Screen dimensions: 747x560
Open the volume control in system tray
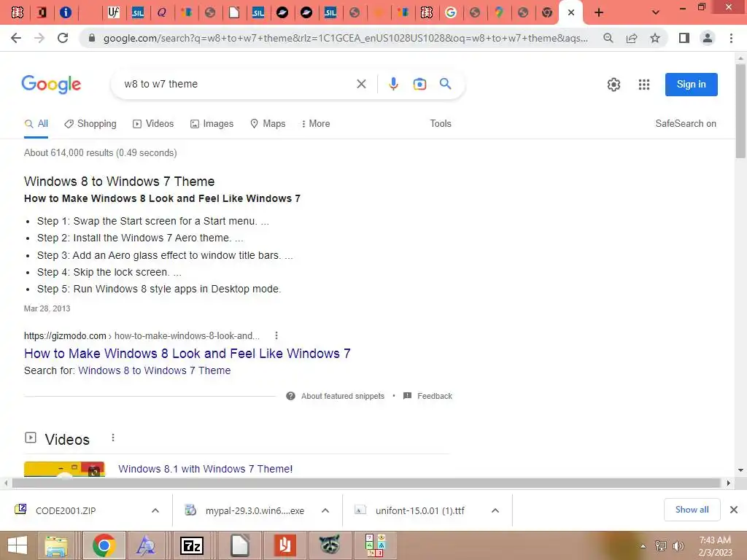pyautogui.click(x=678, y=546)
